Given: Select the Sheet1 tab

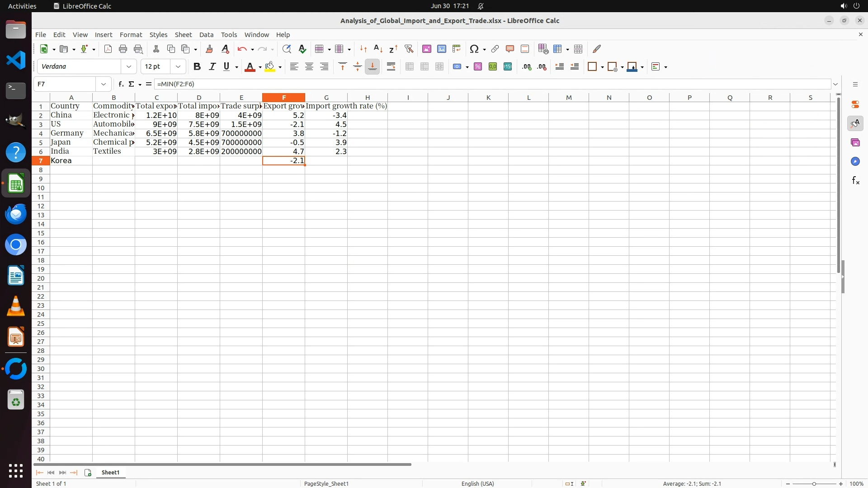Looking at the screenshot, I should (110, 472).
